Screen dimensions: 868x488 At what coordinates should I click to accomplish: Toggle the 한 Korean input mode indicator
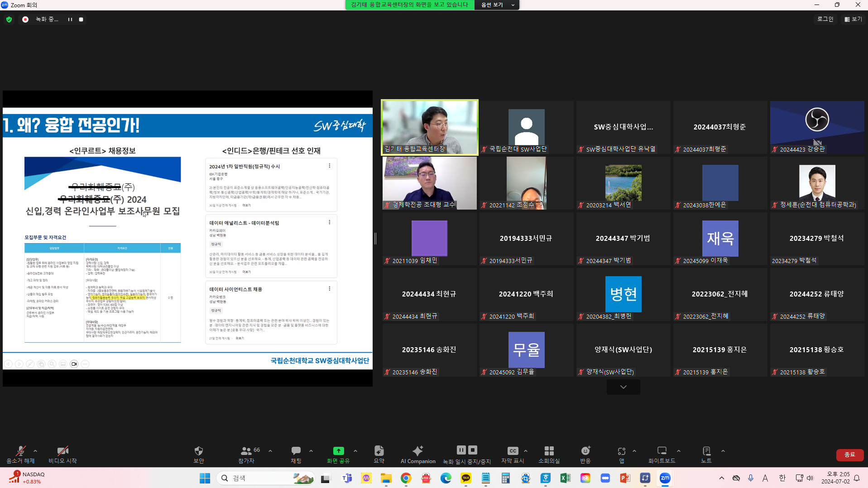[782, 478]
